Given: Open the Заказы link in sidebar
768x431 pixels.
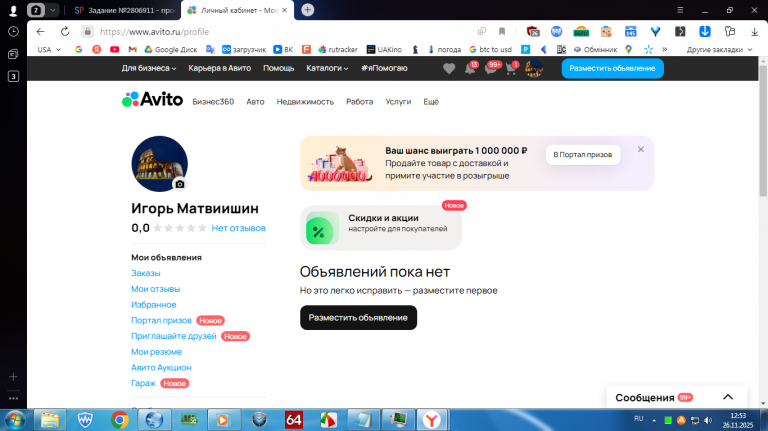Looking at the screenshot, I should [x=145, y=273].
